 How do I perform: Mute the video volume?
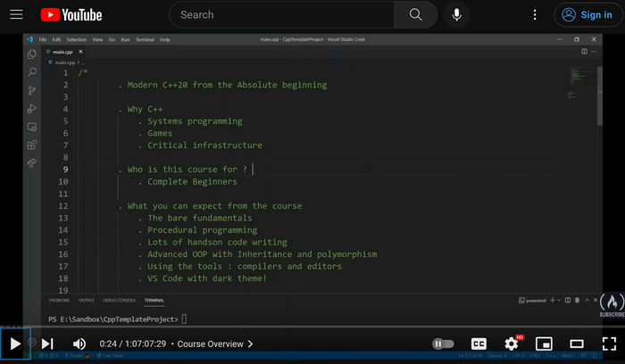click(x=79, y=343)
